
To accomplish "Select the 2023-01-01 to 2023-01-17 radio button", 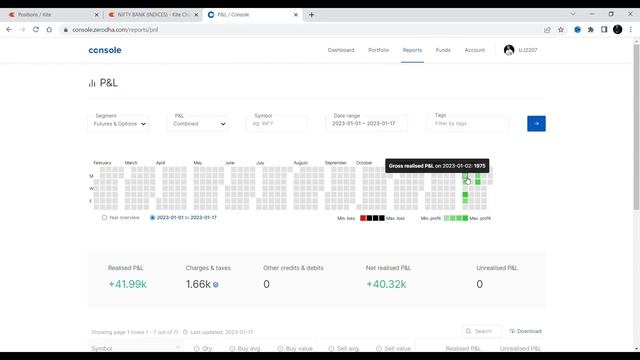I will pyautogui.click(x=152, y=218).
